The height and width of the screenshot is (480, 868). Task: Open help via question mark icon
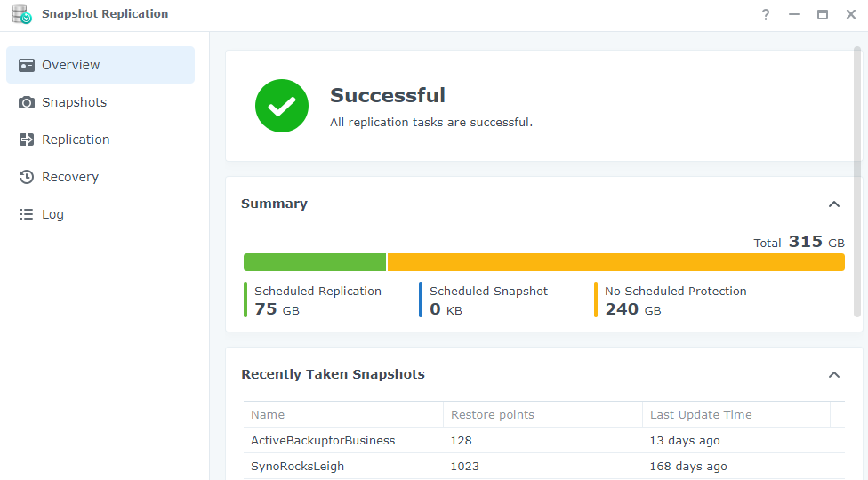[766, 14]
